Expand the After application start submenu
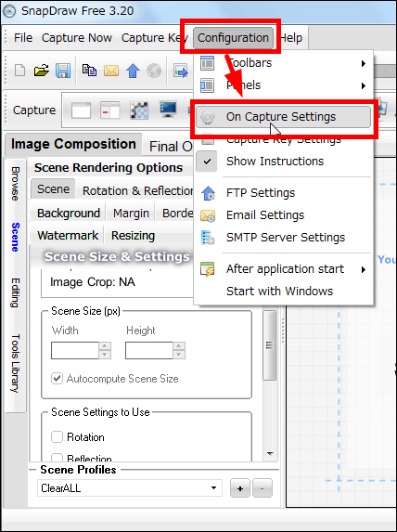Image resolution: width=397 pixels, height=532 pixels. [285, 269]
